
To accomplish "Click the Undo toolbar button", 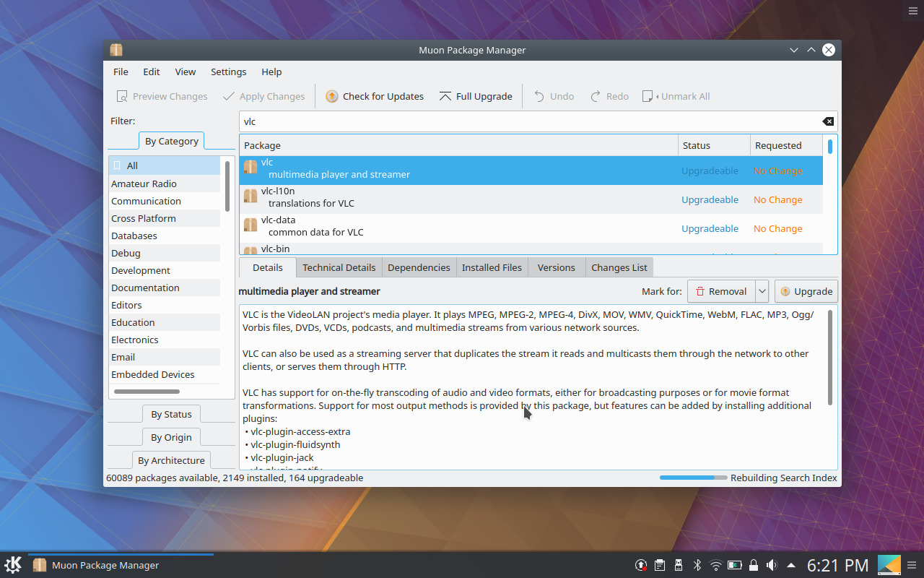I will [554, 96].
